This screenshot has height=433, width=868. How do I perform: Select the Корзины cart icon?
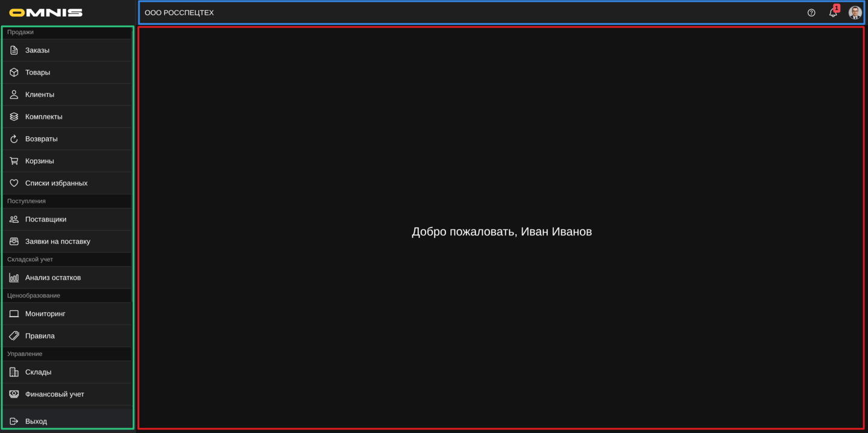pos(14,161)
